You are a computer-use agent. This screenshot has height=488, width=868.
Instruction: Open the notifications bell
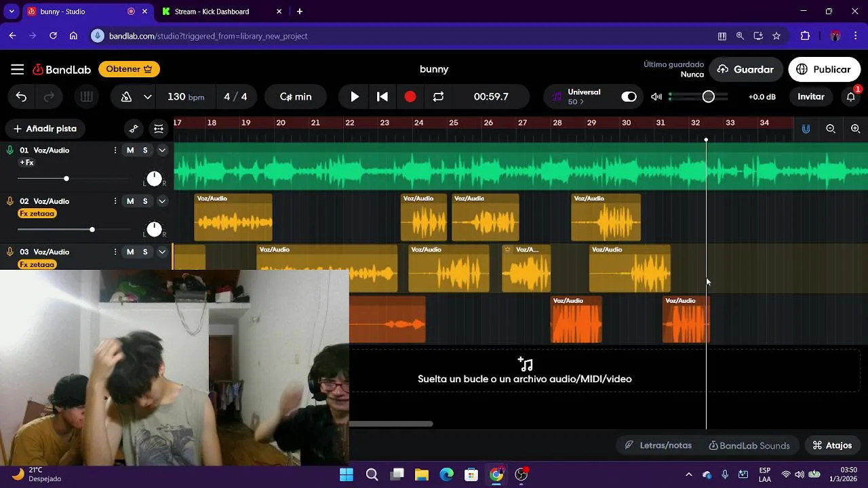click(851, 97)
